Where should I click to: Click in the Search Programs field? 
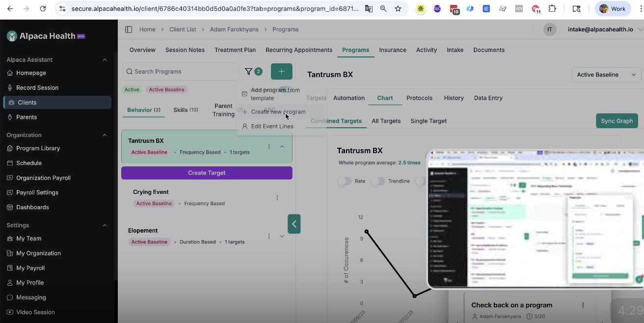pos(180,72)
